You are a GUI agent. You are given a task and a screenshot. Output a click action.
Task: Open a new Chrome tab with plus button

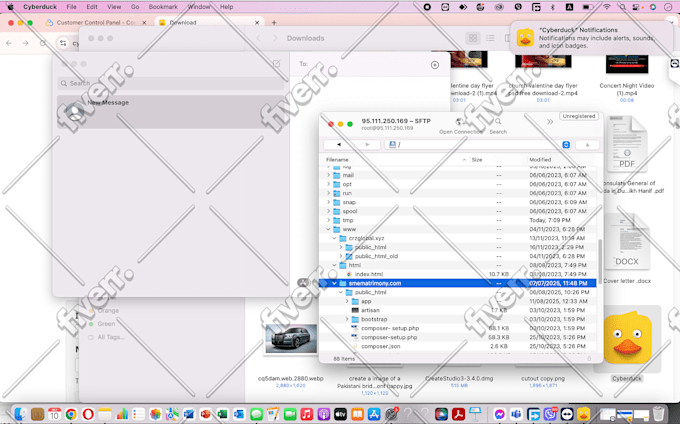[x=274, y=23]
